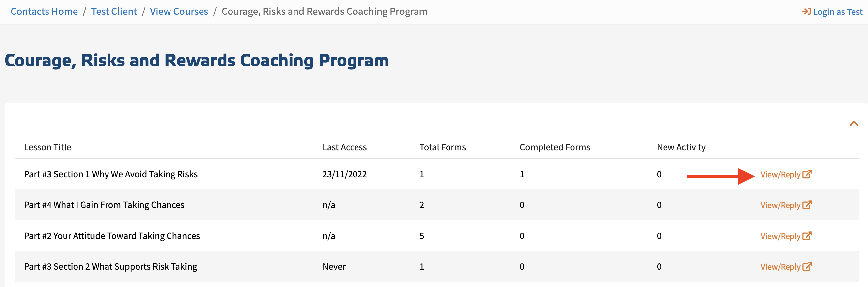The width and height of the screenshot is (868, 287).
Task: Navigate to Contacts Home breadcrumb
Action: coord(44,11)
